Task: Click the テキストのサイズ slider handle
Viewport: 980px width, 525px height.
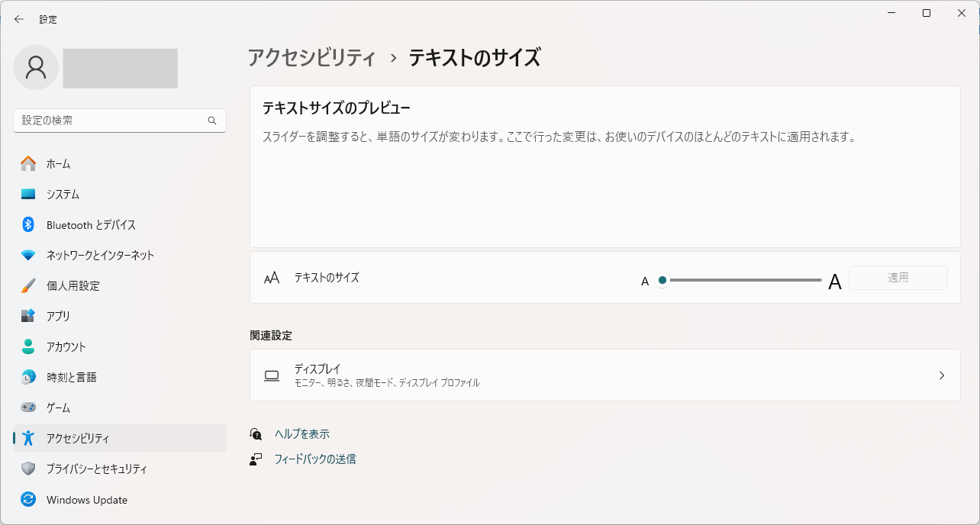Action: [x=661, y=280]
